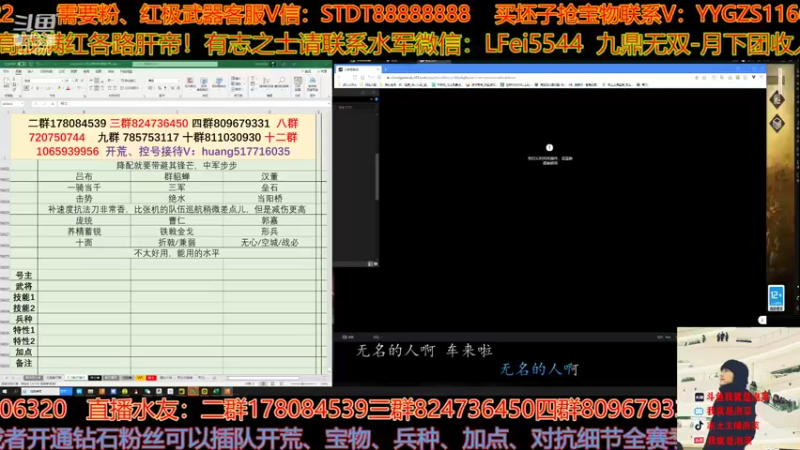Click the blue 12+ age rating badge
800x450 pixels.
pyautogui.click(x=776, y=298)
